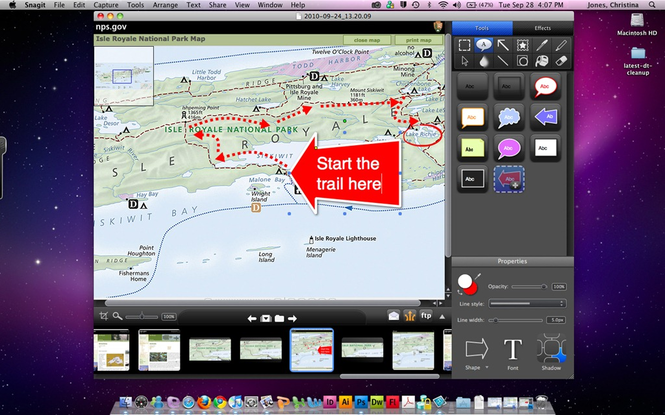
Task: Click the print map button
Action: 418,40
